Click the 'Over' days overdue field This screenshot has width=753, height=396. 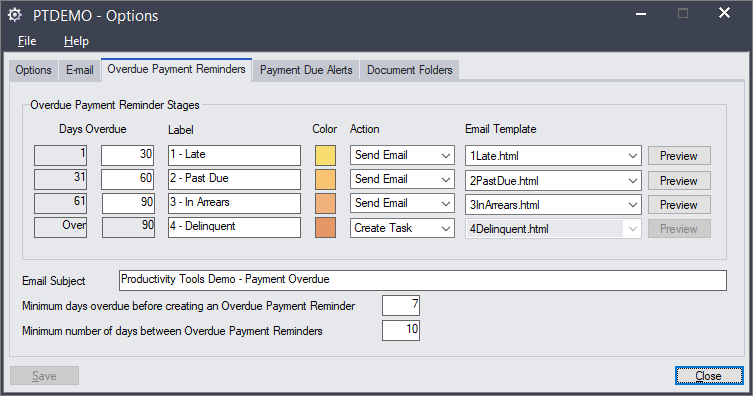pos(61,228)
